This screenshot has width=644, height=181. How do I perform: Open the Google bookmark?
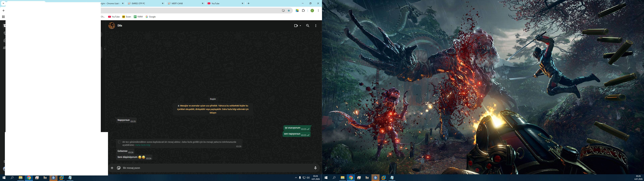click(151, 17)
